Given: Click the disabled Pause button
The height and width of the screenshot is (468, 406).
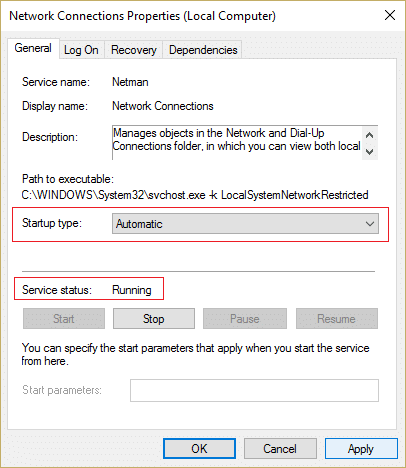Looking at the screenshot, I should pyautogui.click(x=245, y=319).
